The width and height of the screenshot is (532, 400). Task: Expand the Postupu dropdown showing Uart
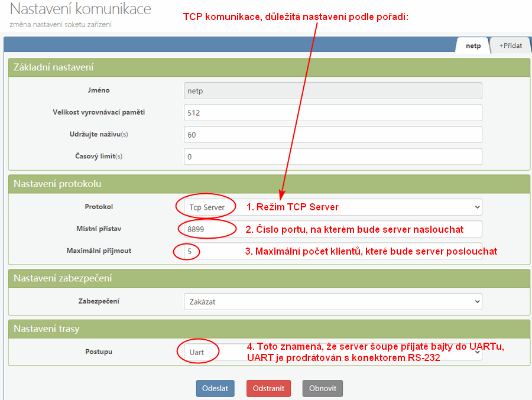tap(333, 352)
